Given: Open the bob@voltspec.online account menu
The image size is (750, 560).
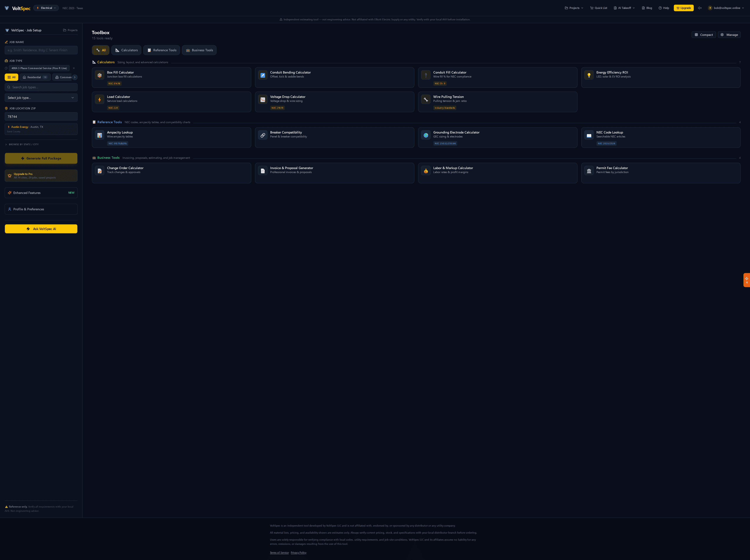Looking at the screenshot, I should pos(726,8).
